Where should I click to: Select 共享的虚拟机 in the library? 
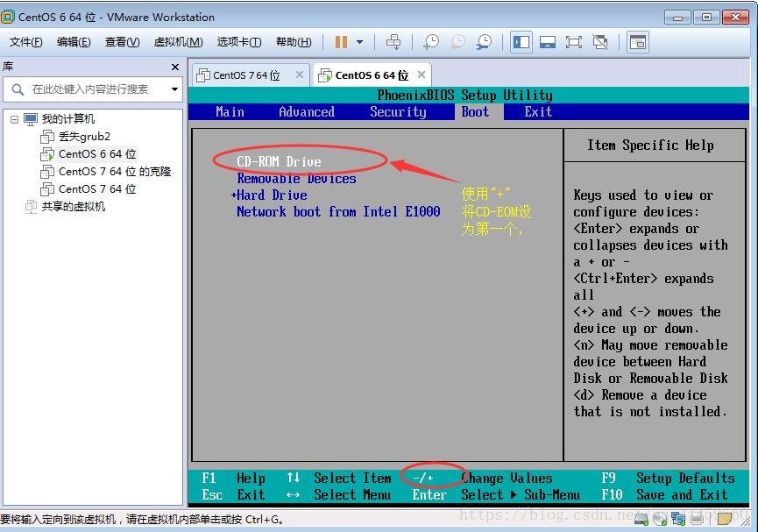73,207
